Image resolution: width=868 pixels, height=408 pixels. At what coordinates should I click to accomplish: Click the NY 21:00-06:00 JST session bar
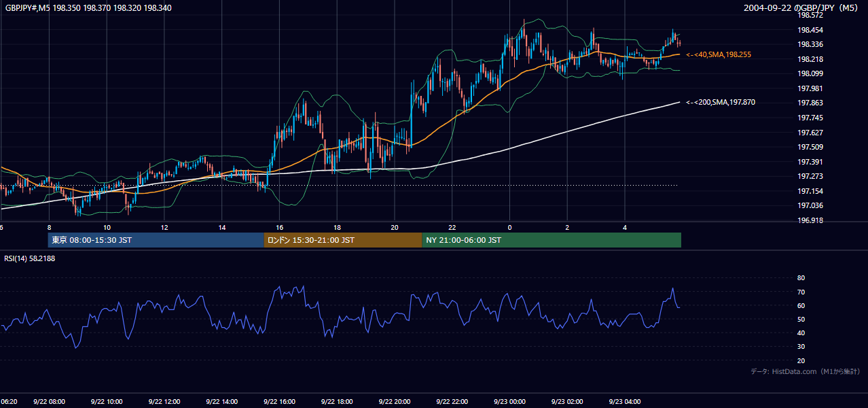pyautogui.click(x=551, y=240)
